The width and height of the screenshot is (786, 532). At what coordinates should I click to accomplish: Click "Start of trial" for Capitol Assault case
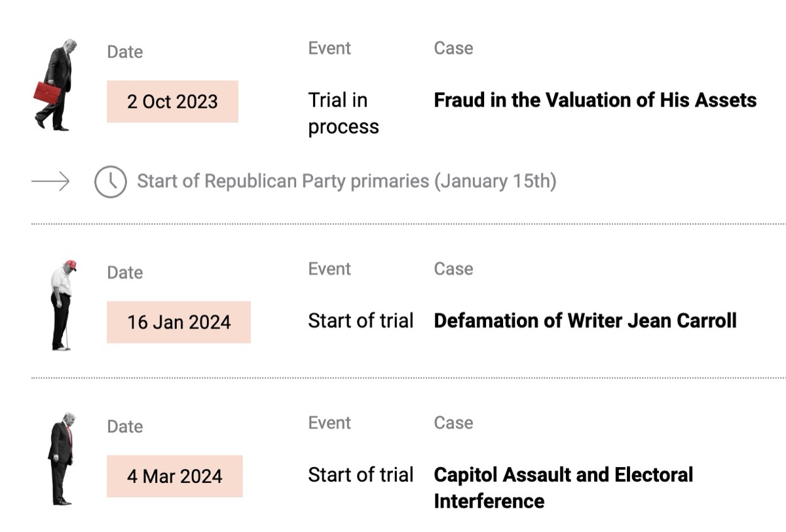pyautogui.click(x=360, y=475)
